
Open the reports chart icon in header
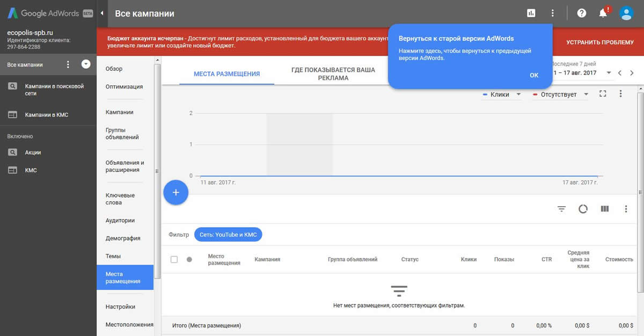click(x=531, y=13)
